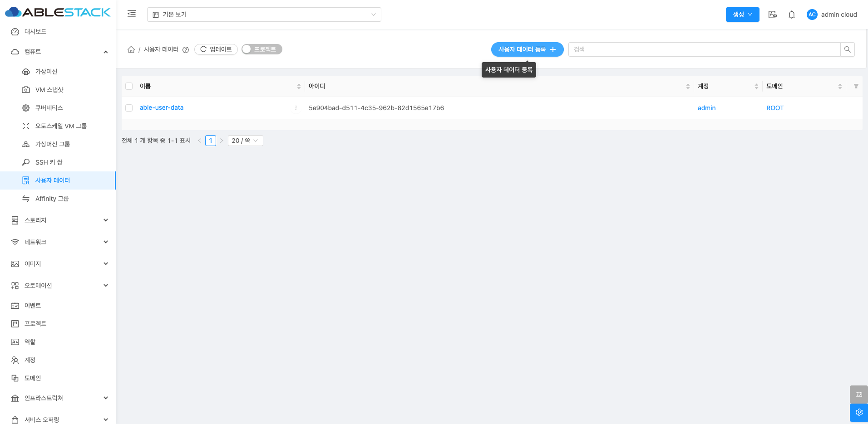
Task: Expand the 인프라스트럭쳐 menu section
Action: tap(58, 398)
